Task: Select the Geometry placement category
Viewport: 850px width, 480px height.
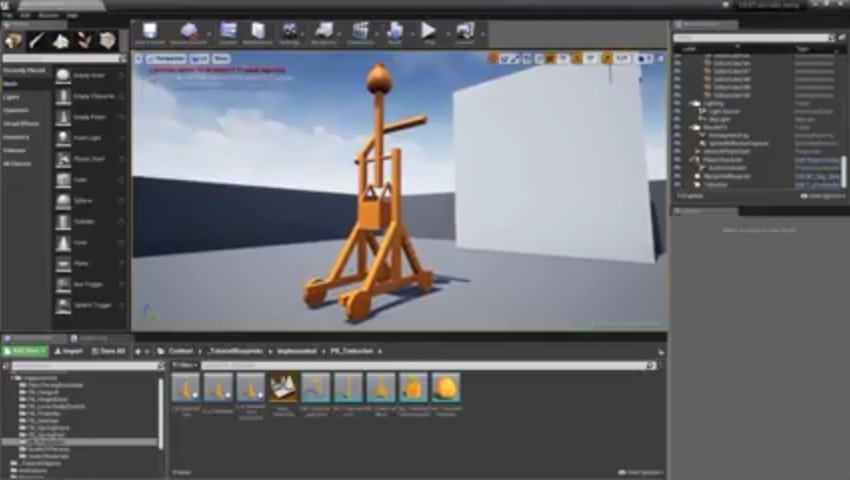Action: (16, 137)
